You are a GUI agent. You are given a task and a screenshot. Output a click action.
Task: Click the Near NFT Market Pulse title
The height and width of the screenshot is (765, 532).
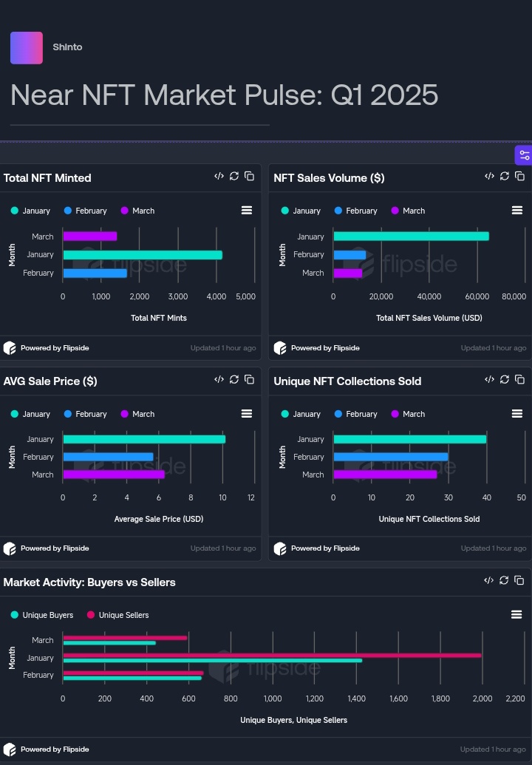coord(225,95)
